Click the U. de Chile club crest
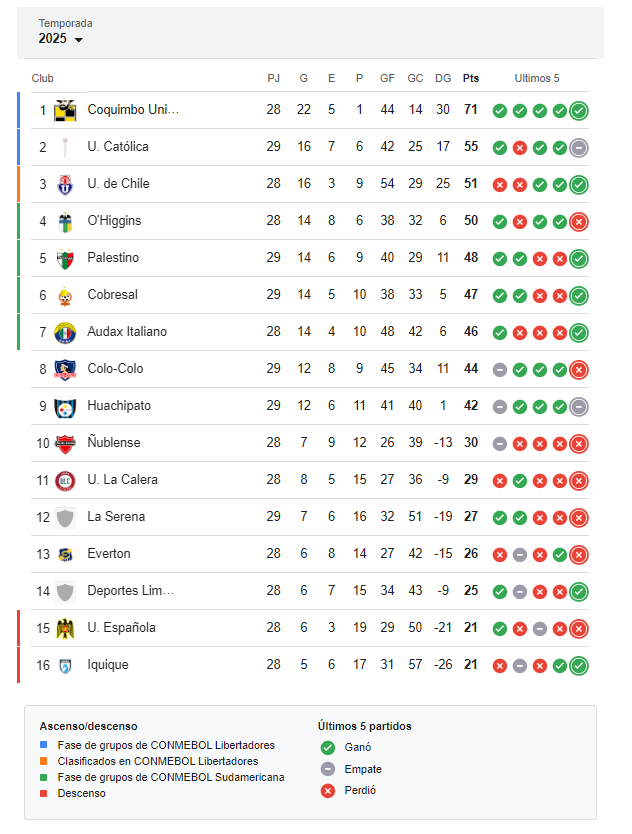This screenshot has width=632, height=834. click(65, 184)
